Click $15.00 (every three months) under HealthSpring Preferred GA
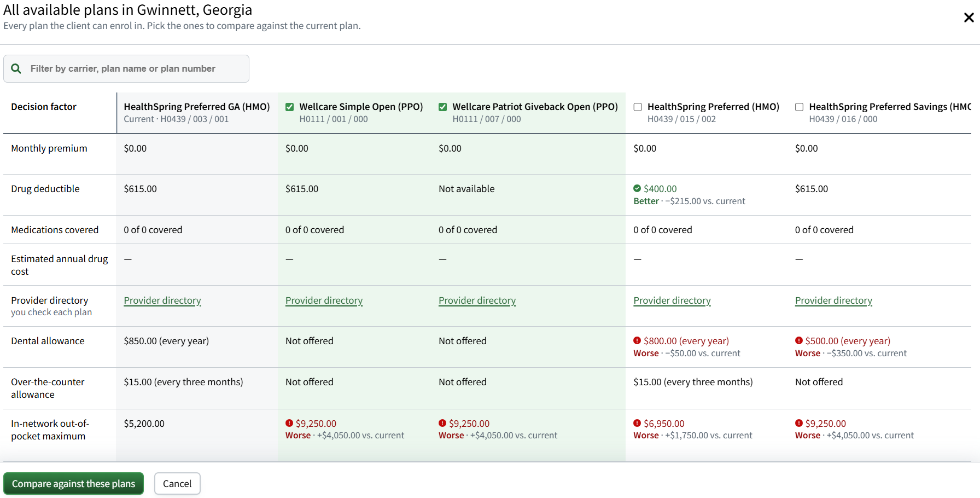The image size is (980, 498). tap(183, 382)
